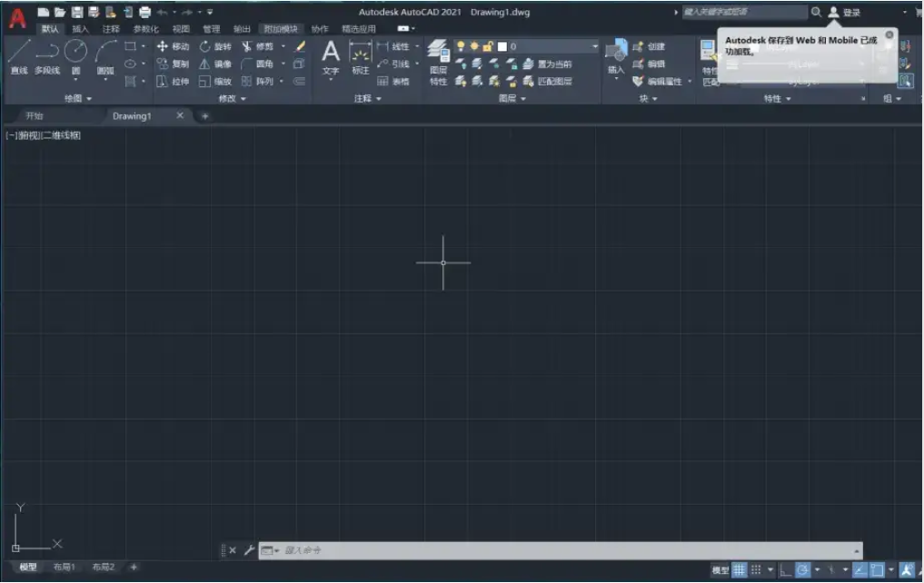Image resolution: width=924 pixels, height=583 pixels.
Task: Open the Trim tool dropdown arrow
Action: click(283, 46)
